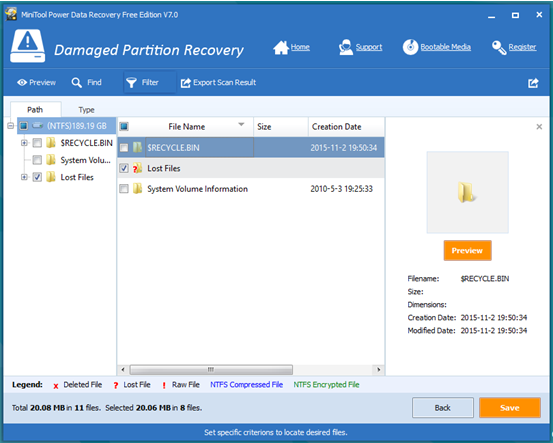553x443 pixels.
Task: Close the preview pane with X
Action: [x=539, y=127]
